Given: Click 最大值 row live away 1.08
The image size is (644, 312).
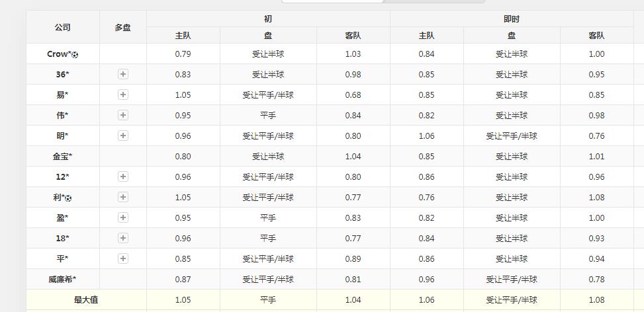Looking at the screenshot, I should pyautogui.click(x=596, y=299).
